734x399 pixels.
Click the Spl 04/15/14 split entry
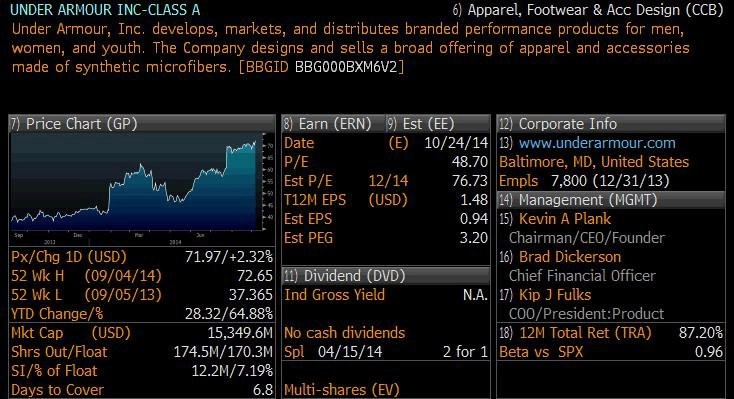(x=386, y=352)
